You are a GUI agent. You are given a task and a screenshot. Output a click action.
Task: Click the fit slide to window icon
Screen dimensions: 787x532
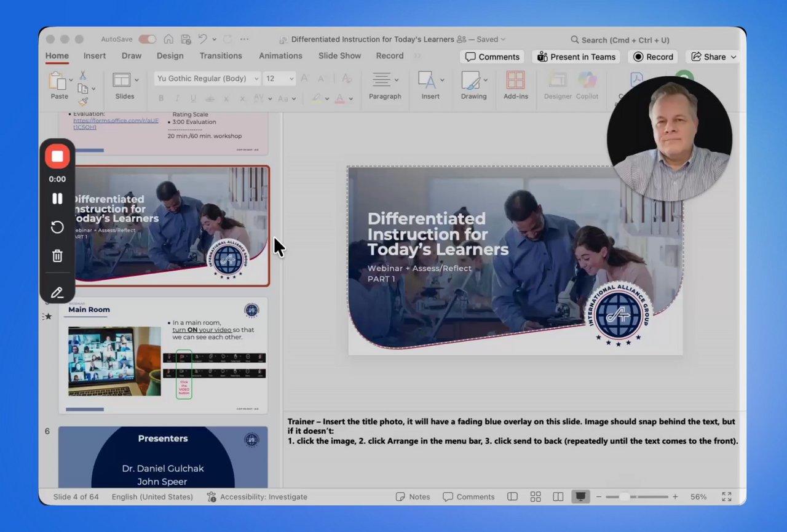[727, 497]
